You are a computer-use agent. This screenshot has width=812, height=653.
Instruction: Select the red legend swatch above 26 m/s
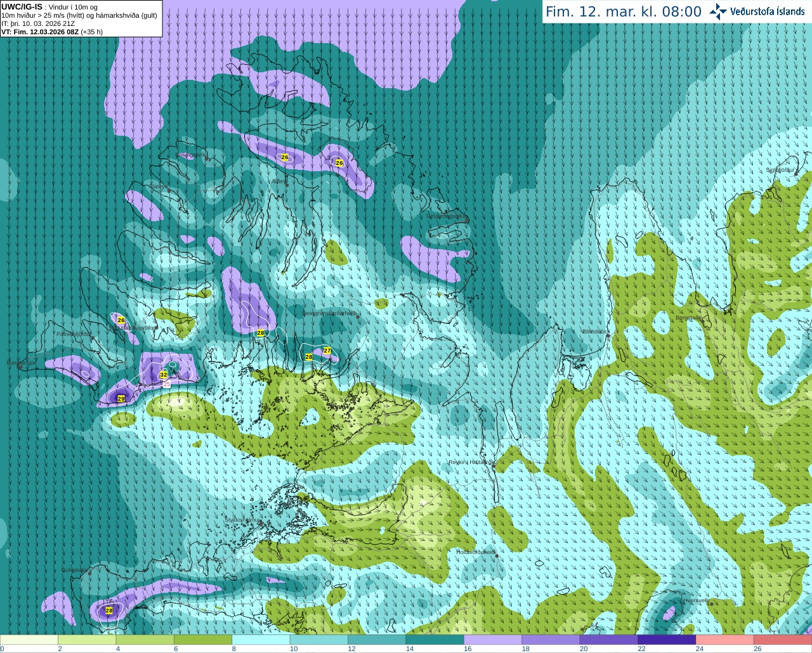(783, 640)
